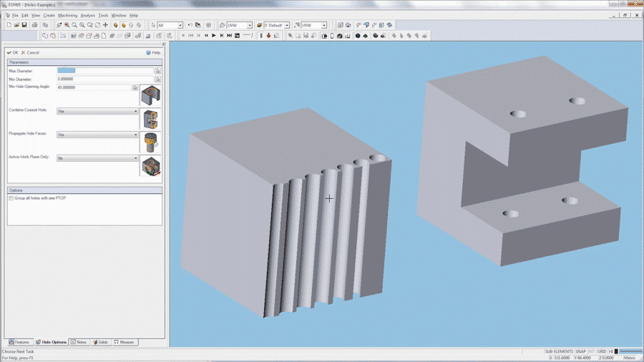Open the File menu

tap(15, 15)
